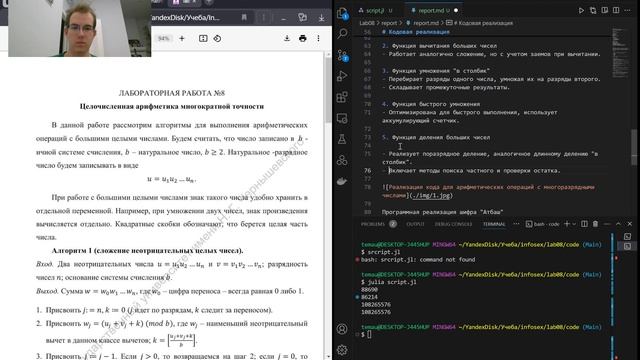Open browser extensions icon near downloads

tap(302, 18)
